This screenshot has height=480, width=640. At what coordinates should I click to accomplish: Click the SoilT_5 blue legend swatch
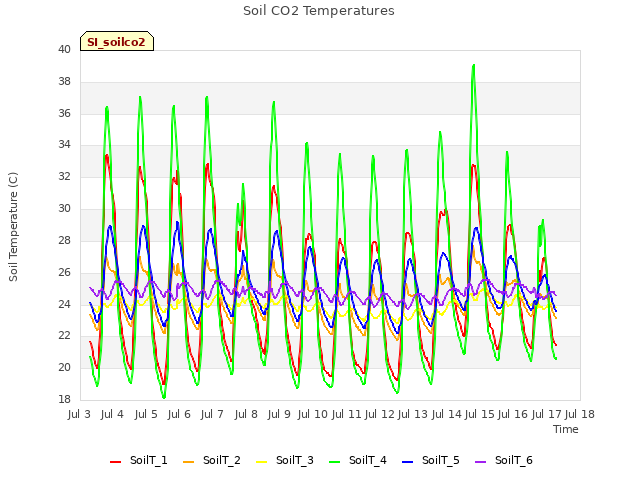[408, 462]
